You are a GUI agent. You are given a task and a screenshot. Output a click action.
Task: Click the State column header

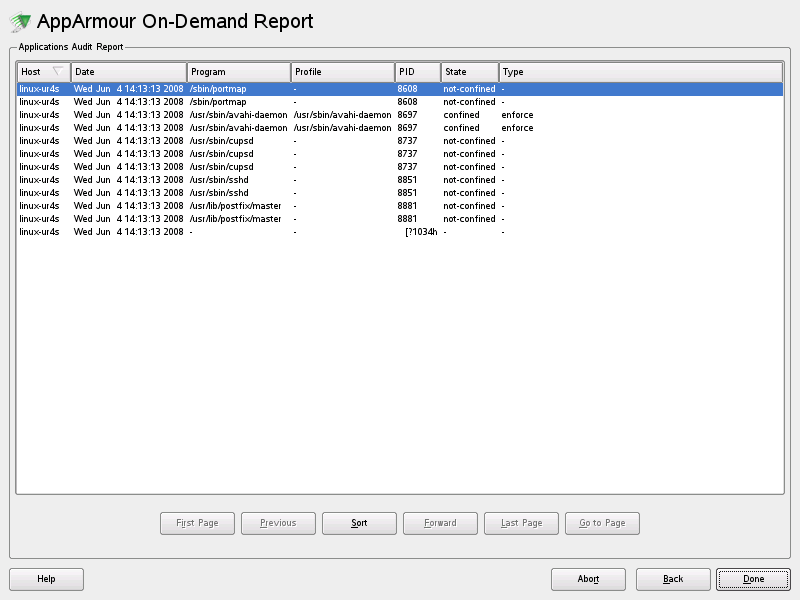point(467,71)
